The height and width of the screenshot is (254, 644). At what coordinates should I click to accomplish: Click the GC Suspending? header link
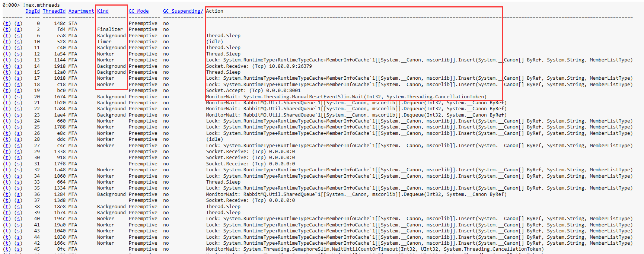(x=183, y=11)
